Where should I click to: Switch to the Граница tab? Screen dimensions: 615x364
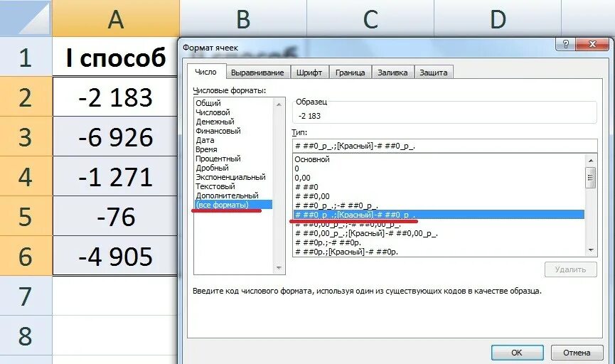coord(351,73)
